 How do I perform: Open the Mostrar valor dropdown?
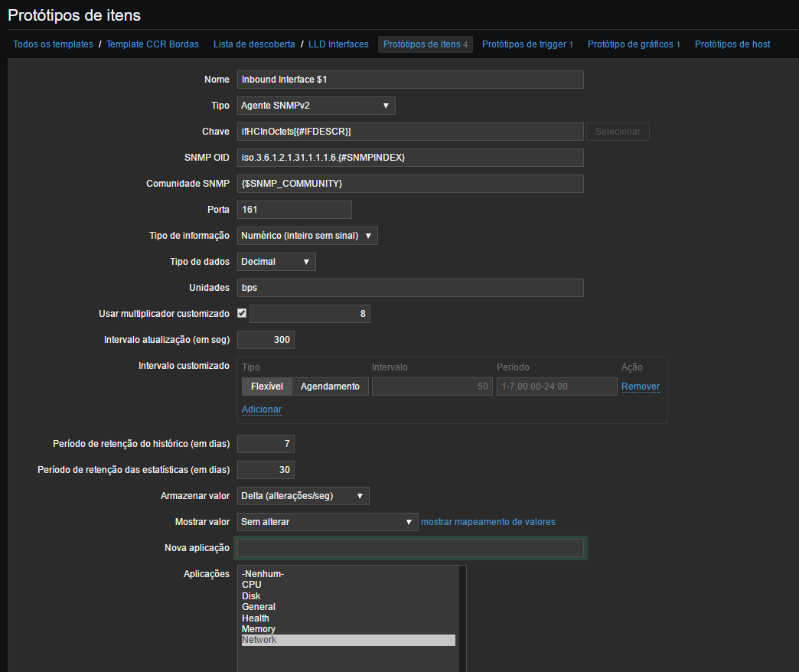328,522
